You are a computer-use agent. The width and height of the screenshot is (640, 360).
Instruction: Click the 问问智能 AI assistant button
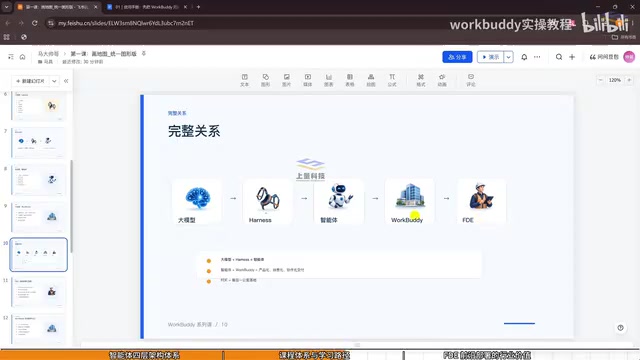[604, 57]
